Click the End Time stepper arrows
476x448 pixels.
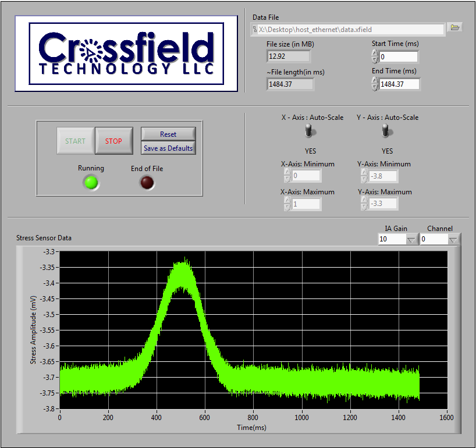coord(375,84)
